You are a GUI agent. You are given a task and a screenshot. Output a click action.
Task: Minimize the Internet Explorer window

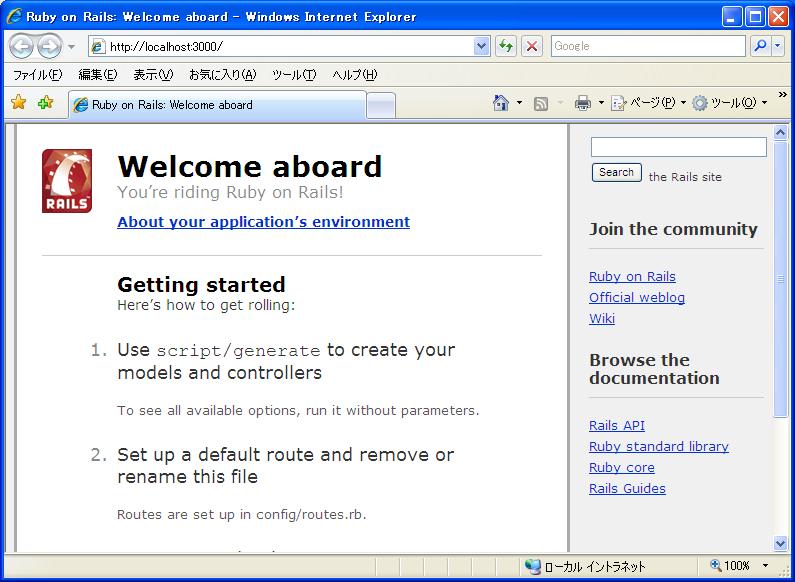coord(731,17)
